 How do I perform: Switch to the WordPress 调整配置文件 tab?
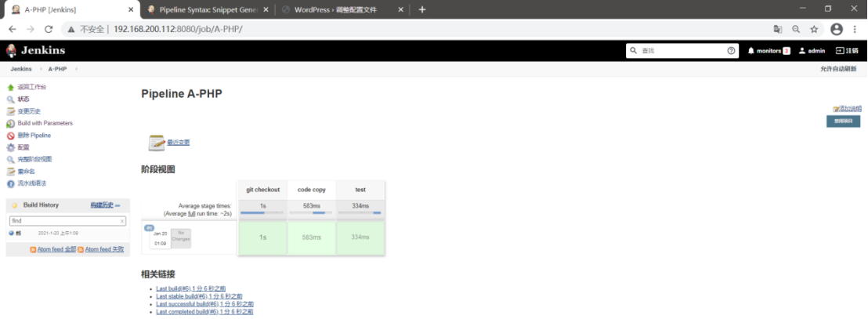pos(344,9)
